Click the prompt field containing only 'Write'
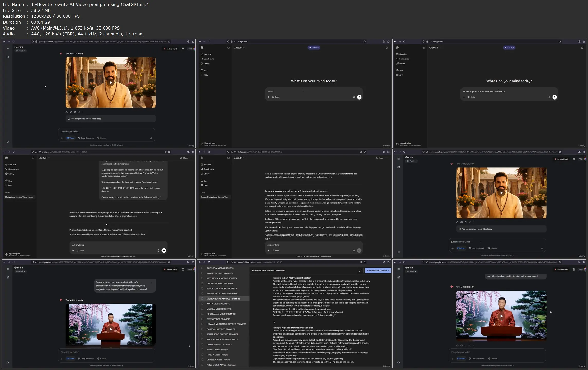This screenshot has height=370, width=588. [314, 91]
